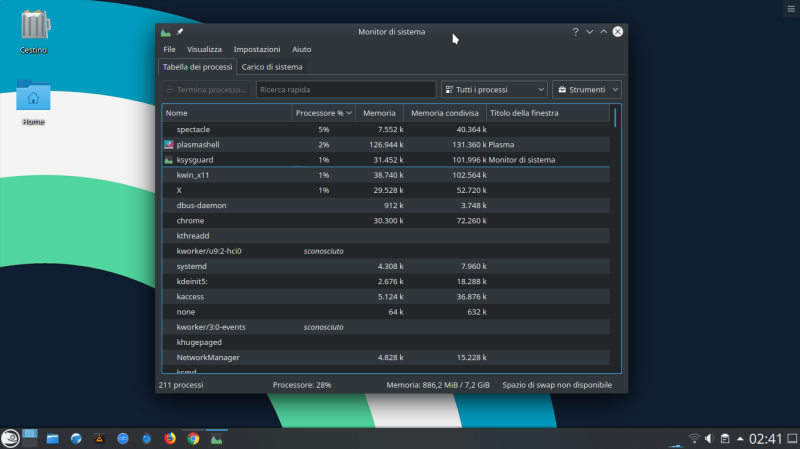Open the Aiuto menu
This screenshot has height=449, width=800.
tap(302, 49)
